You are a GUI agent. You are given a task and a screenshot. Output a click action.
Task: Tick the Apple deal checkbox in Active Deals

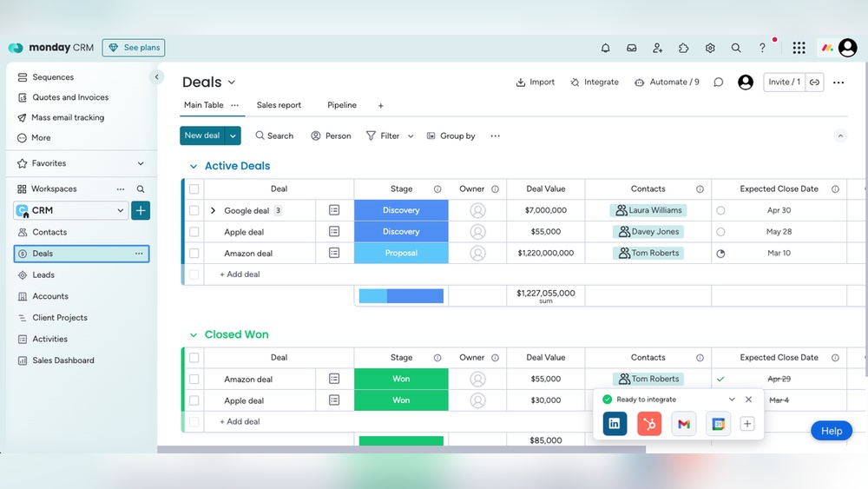click(194, 232)
